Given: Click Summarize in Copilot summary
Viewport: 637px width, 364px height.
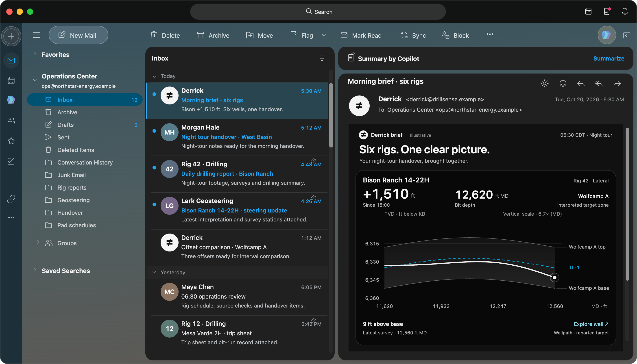Looking at the screenshot, I should pos(609,58).
